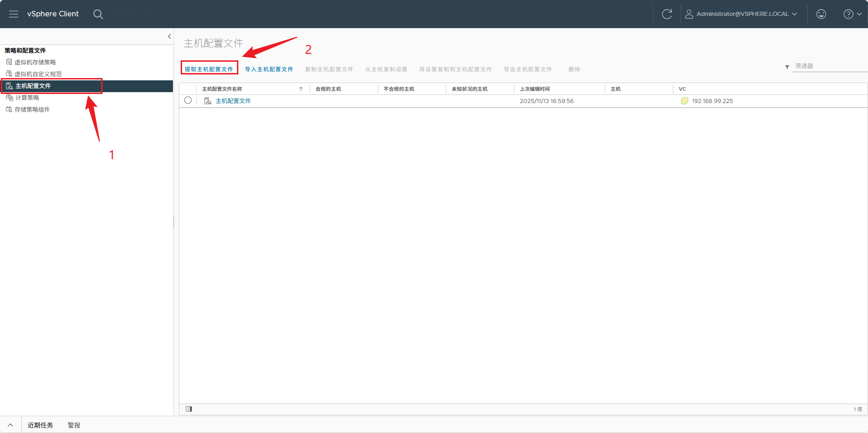Switch to the 警报 tab
This screenshot has height=433, width=868.
pyautogui.click(x=74, y=425)
